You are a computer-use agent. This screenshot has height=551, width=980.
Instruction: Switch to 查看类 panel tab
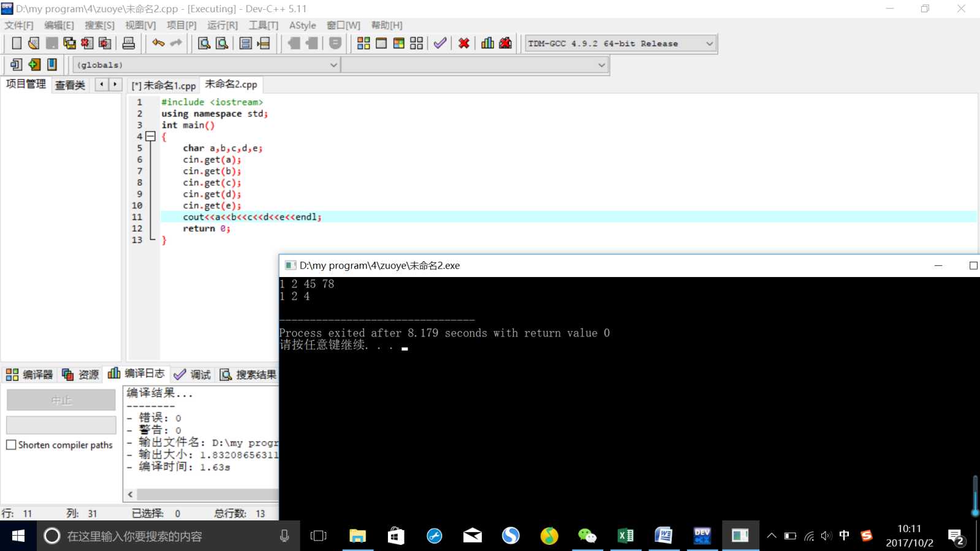point(70,85)
